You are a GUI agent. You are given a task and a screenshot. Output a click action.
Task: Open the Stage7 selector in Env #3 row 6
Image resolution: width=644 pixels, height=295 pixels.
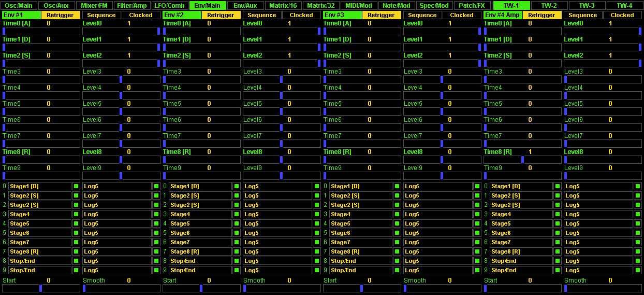(360, 242)
